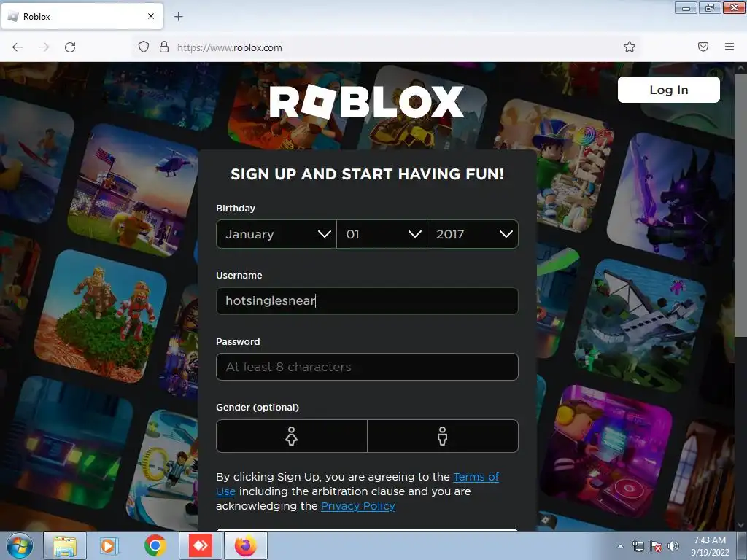Open the tracking protection shield icon
Screen dimensions: 747x560
tap(144, 47)
